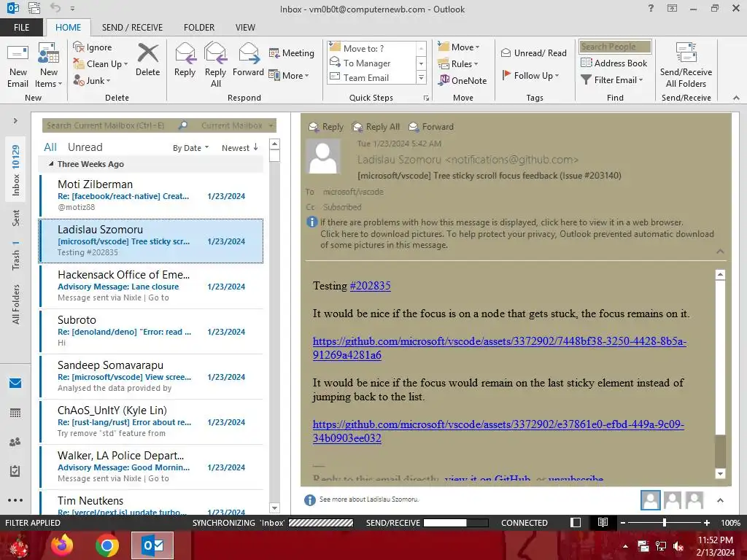Open the email from Subroto
The width and height of the screenshot is (747, 560).
pyautogui.click(x=151, y=331)
